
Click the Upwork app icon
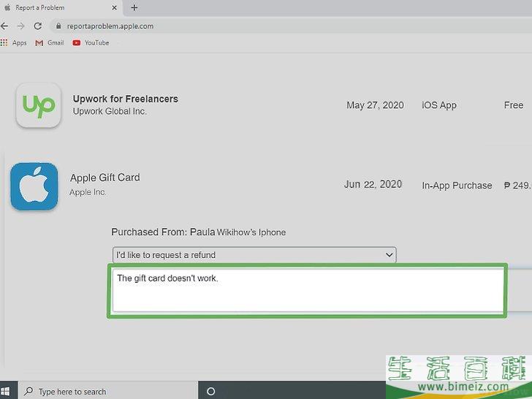tap(38, 105)
